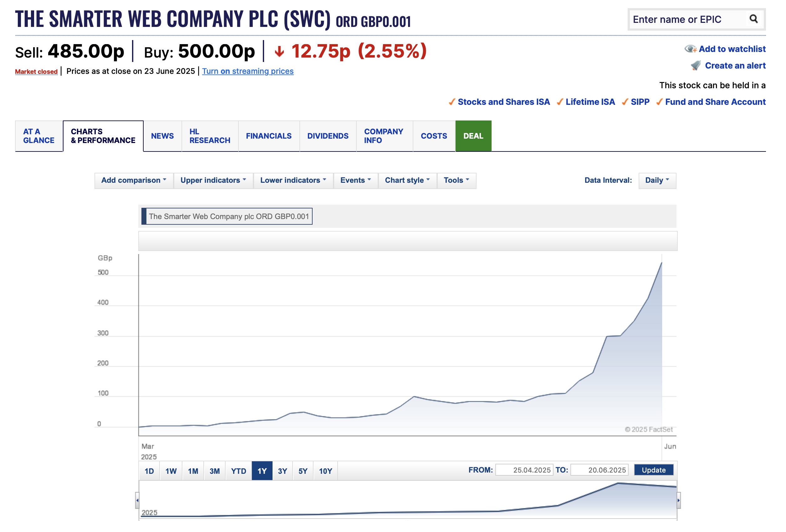Click the Stocks and Shares ISA tick icon

452,102
